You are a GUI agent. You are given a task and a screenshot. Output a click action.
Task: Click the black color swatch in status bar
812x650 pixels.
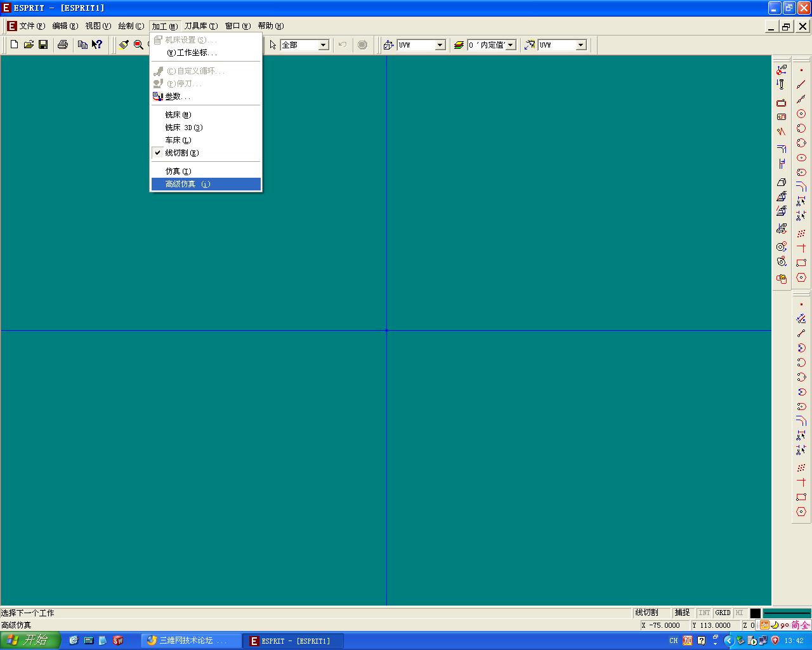coord(755,613)
